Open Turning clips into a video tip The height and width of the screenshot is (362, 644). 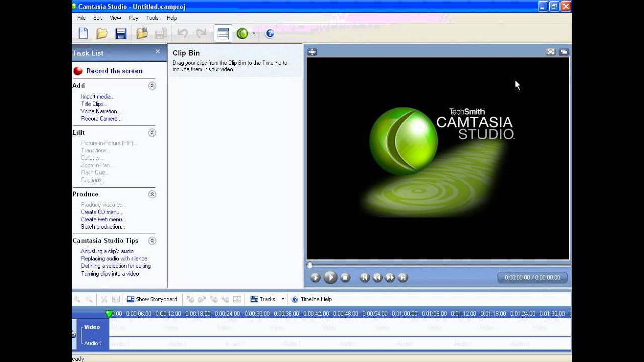[110, 274]
